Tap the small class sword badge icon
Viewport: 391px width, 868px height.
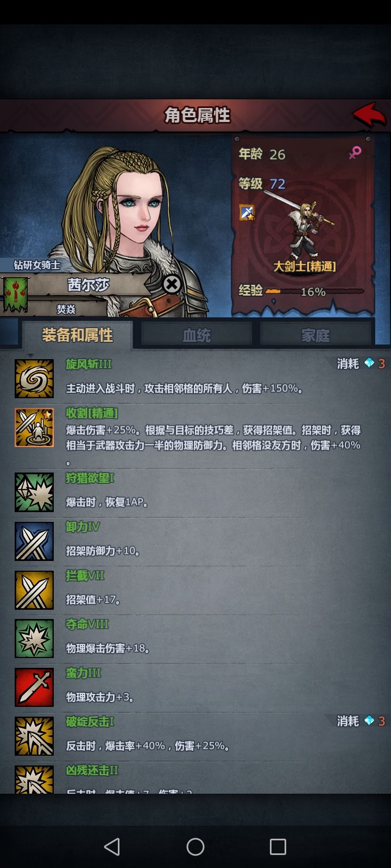click(x=247, y=213)
